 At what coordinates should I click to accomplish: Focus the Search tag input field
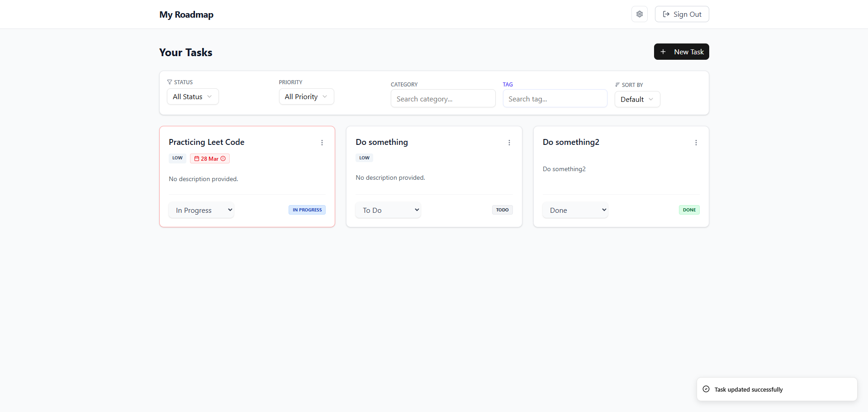(555, 99)
